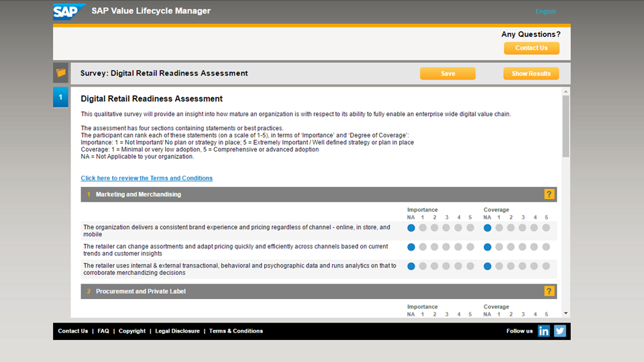Open FAQ footer link
The height and width of the screenshot is (362, 644).
click(103, 330)
